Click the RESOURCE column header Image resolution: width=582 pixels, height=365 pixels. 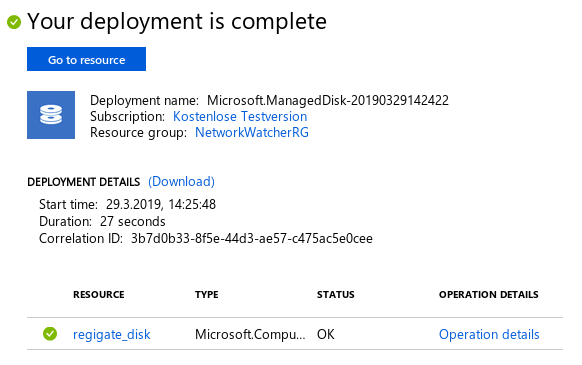click(98, 294)
